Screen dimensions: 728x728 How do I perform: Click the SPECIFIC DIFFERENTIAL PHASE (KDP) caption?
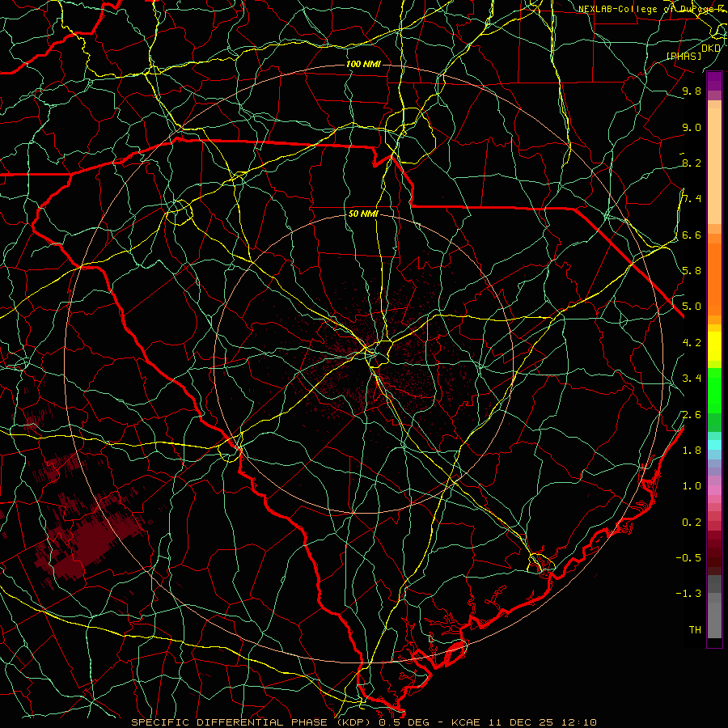pyautogui.click(x=251, y=722)
